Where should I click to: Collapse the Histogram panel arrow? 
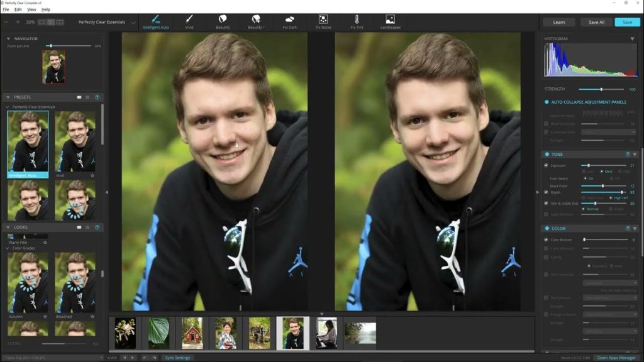coord(632,38)
